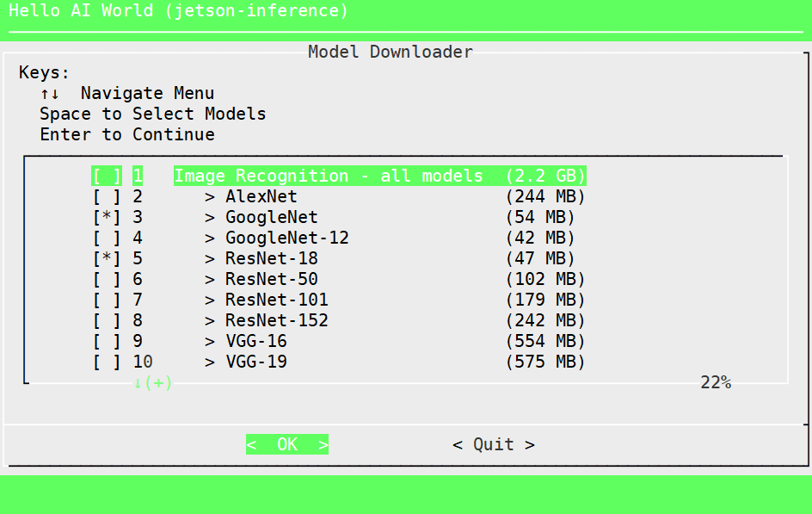The height and width of the screenshot is (514, 812).
Task: Uncheck the ResNet-18 checkbox
Action: (x=107, y=258)
